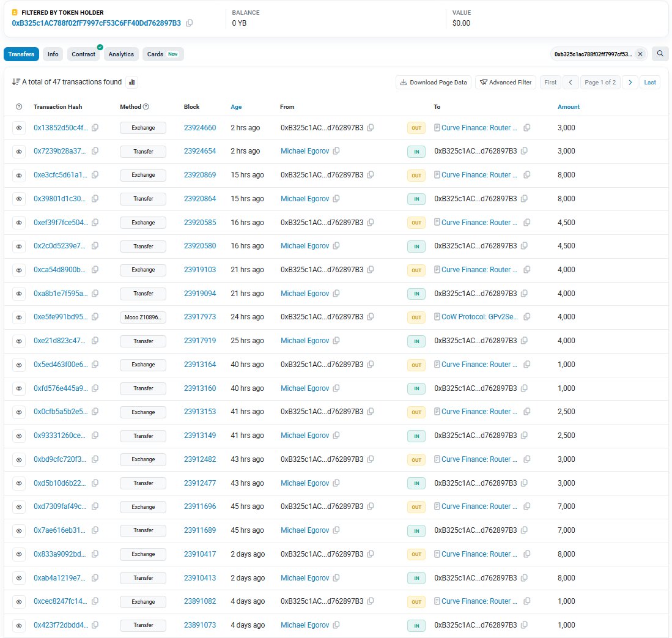Copy the filtered token holder address

pyautogui.click(x=189, y=23)
